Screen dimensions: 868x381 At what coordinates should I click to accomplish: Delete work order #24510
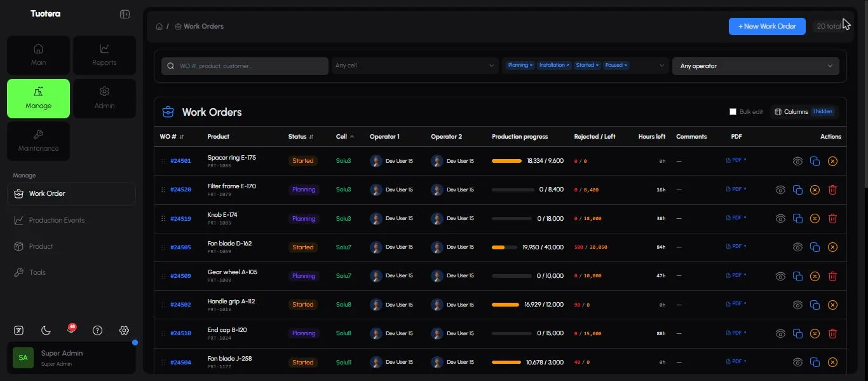point(833,333)
